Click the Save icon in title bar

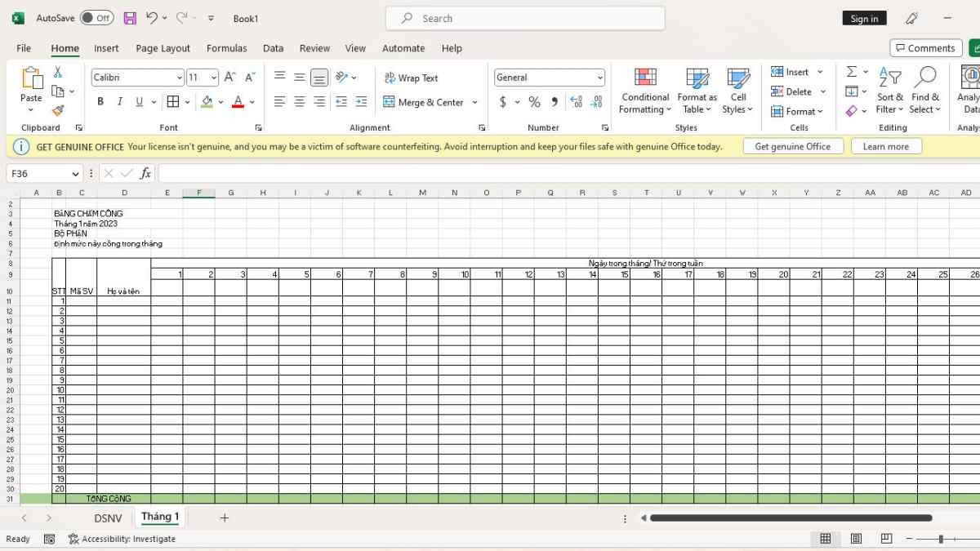[x=130, y=18]
